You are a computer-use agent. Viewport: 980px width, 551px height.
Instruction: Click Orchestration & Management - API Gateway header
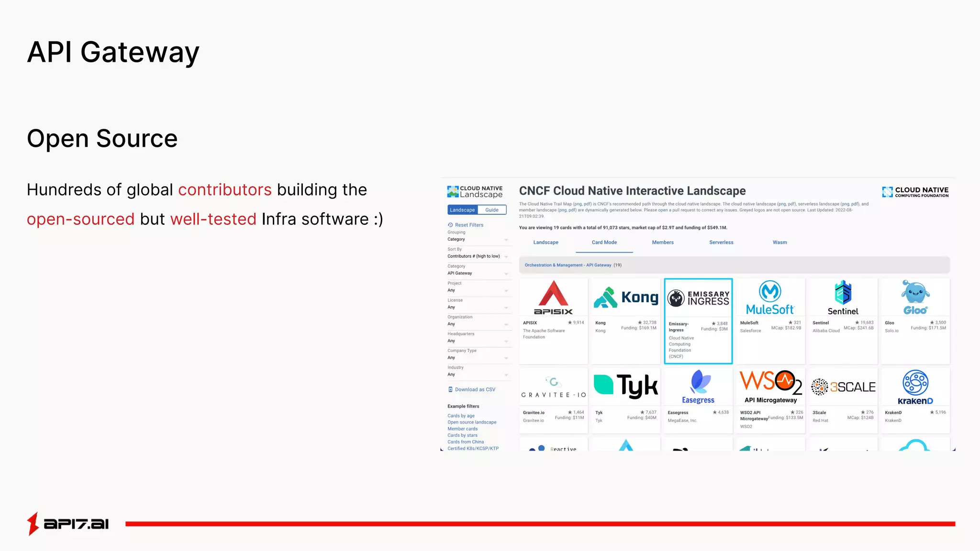click(x=568, y=265)
